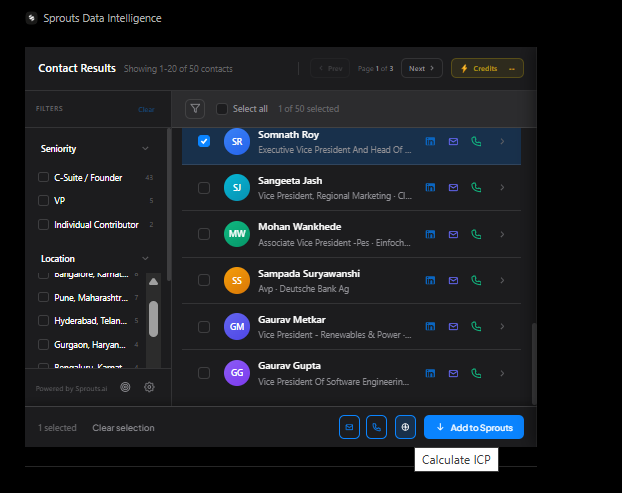Click the '1 of 50 selected' text
Image resolution: width=622 pixels, height=493 pixels.
click(x=309, y=109)
